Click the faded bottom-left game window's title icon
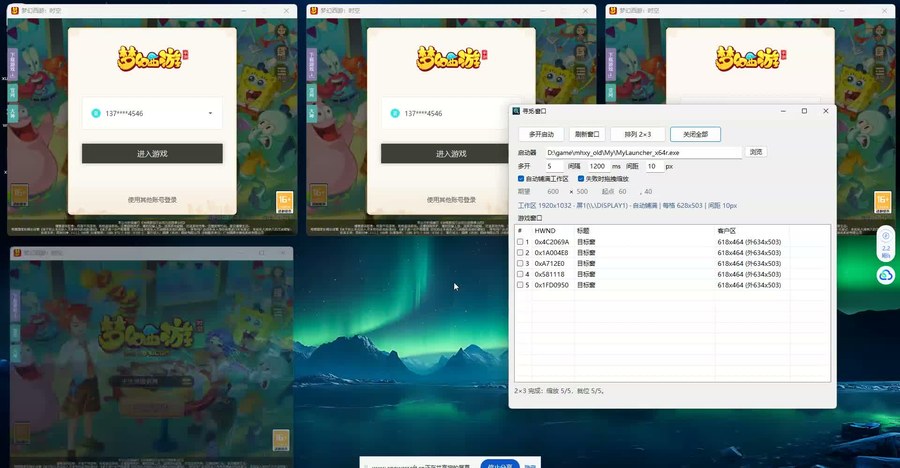The height and width of the screenshot is (468, 900). [17, 253]
